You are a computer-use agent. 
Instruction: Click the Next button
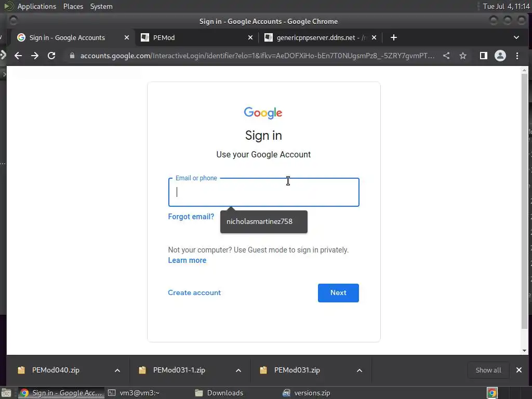tap(338, 293)
